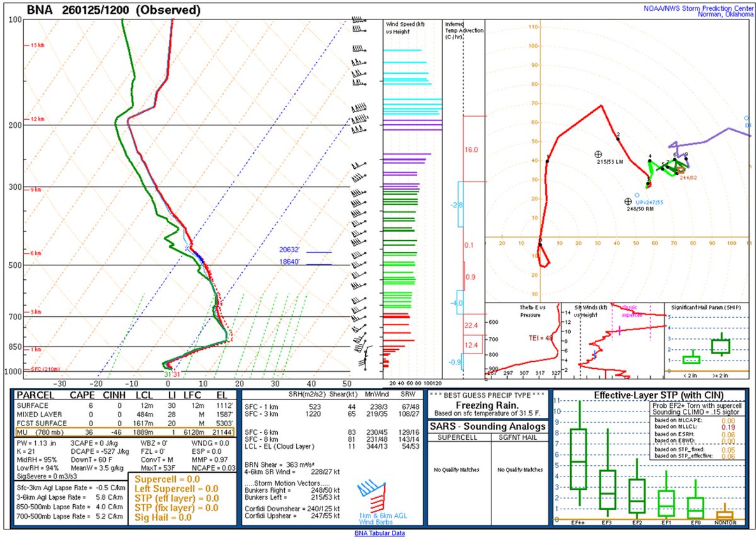Click the 'K = 21' index value
This screenshot has height=542, width=756.
26,453
